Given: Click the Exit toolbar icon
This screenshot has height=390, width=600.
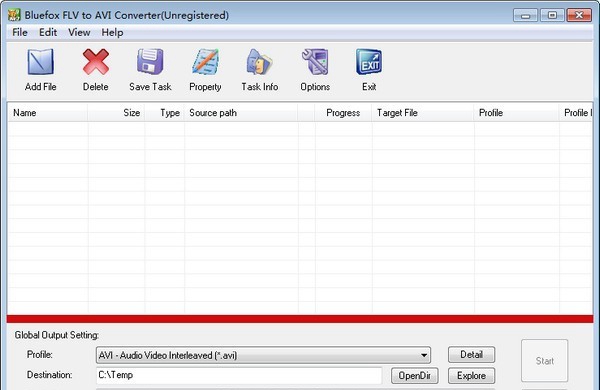Looking at the screenshot, I should [369, 62].
